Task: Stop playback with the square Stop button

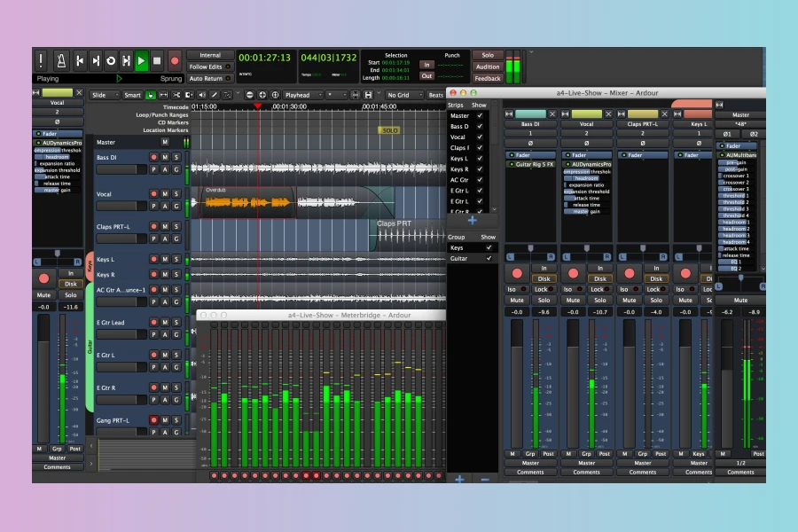Action: (157, 60)
